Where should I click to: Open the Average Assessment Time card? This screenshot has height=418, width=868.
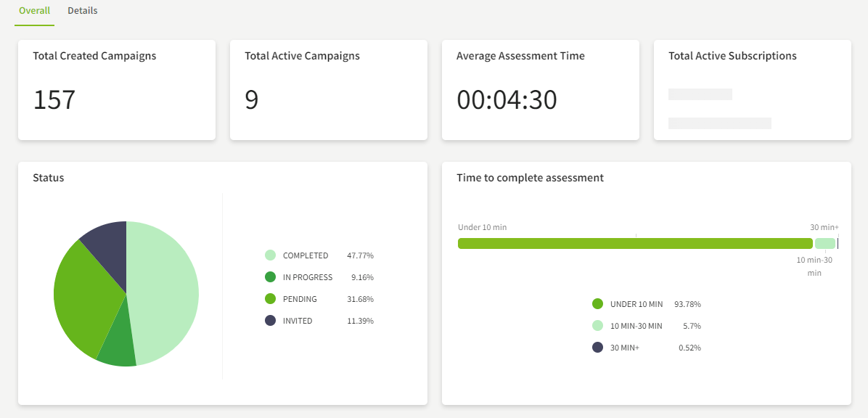[x=540, y=90]
